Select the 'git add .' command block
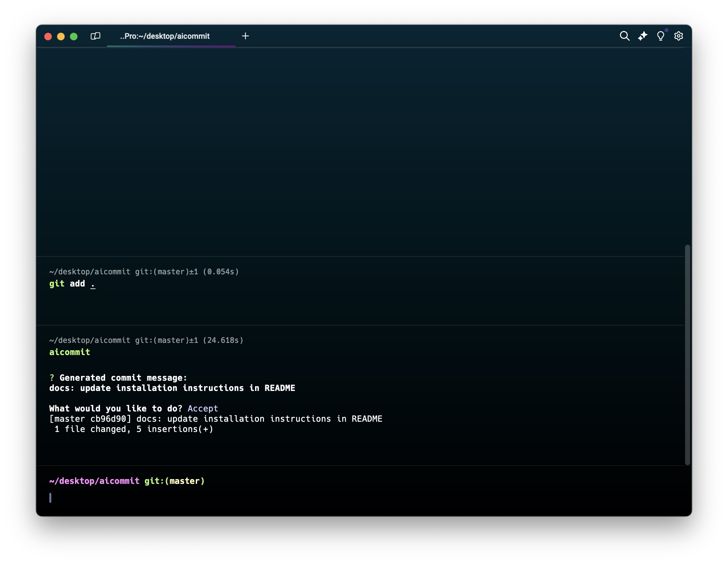Image resolution: width=728 pixels, height=564 pixels. pyautogui.click(x=360, y=291)
